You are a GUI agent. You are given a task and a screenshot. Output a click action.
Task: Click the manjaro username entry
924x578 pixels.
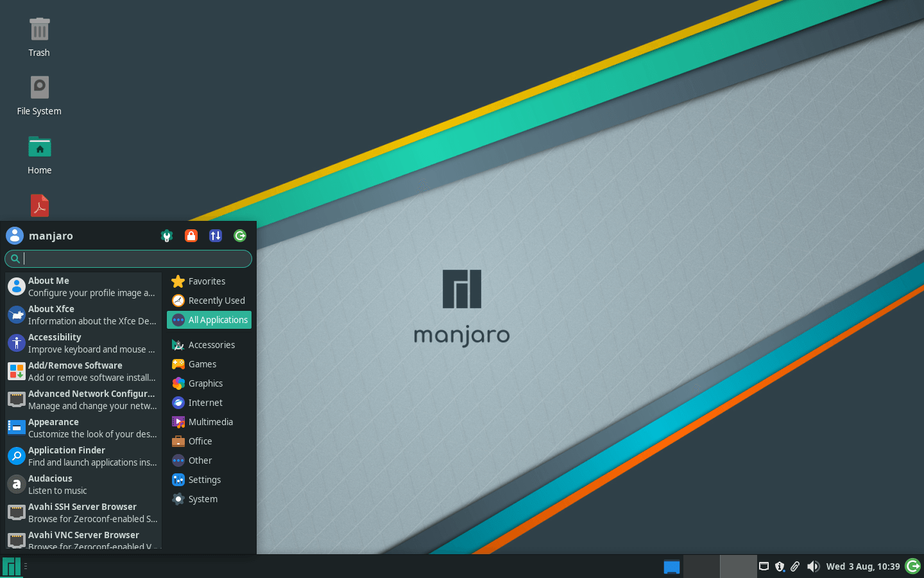[x=52, y=236]
